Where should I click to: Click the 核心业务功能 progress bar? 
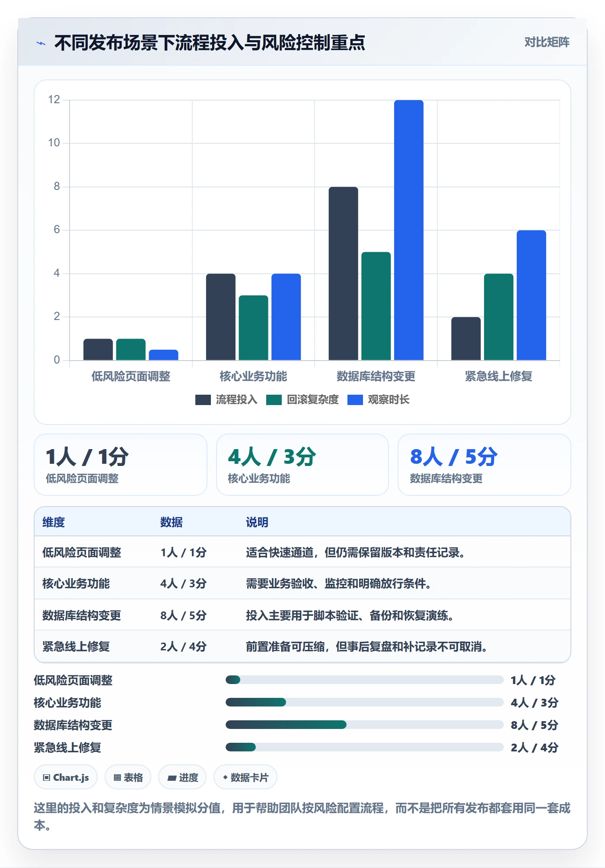pos(364,702)
